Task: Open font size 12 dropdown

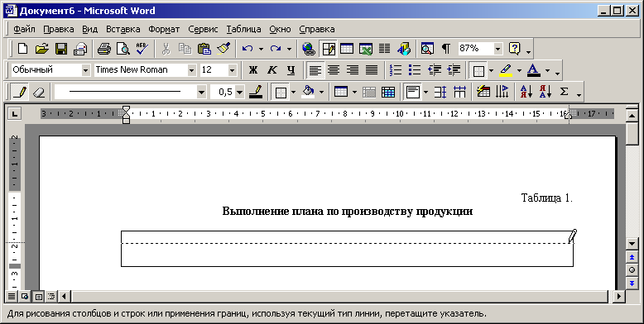Action: (x=232, y=70)
